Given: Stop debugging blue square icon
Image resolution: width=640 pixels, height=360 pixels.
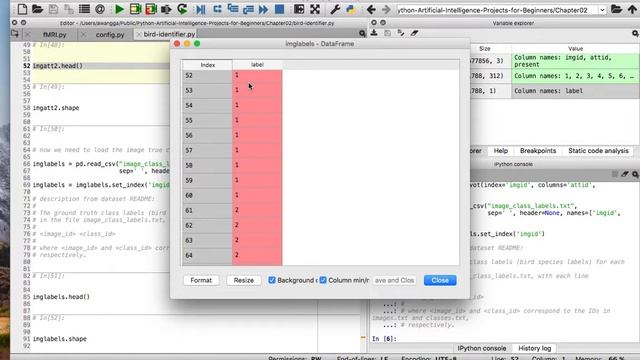Looking at the screenshot, I should [280, 9].
